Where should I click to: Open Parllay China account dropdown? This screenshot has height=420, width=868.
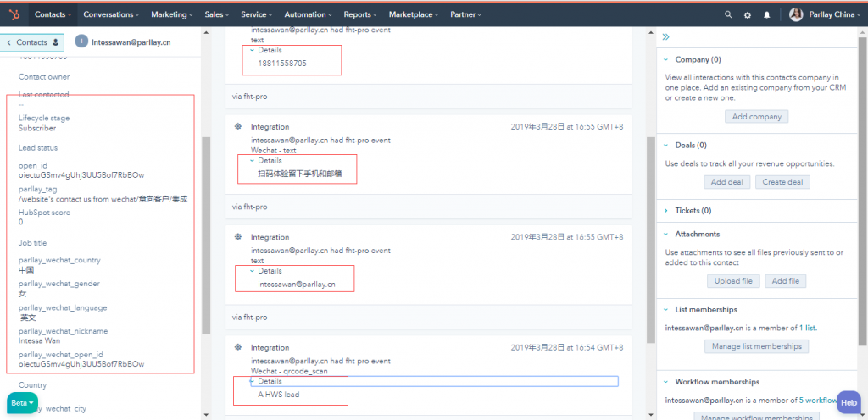[x=835, y=15]
